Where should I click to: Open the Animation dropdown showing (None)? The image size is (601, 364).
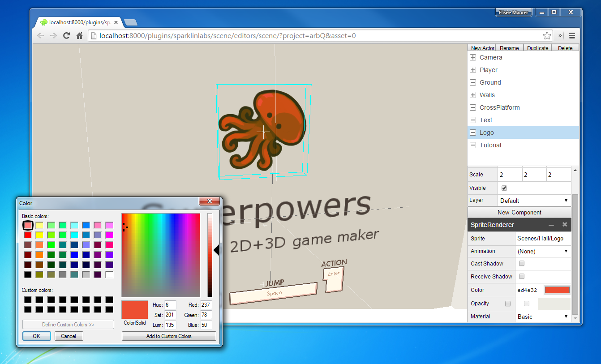click(543, 251)
